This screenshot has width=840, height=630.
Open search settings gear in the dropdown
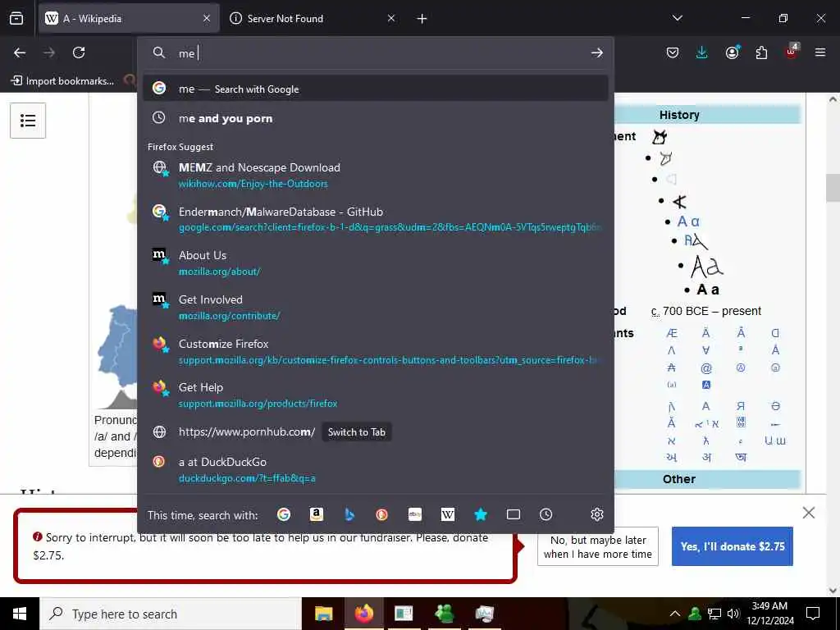(x=597, y=514)
